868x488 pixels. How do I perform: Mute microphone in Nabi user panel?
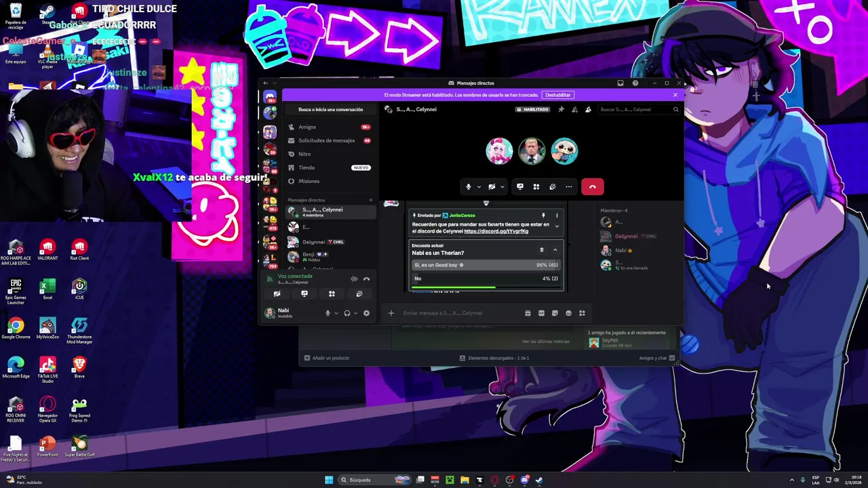(x=328, y=313)
